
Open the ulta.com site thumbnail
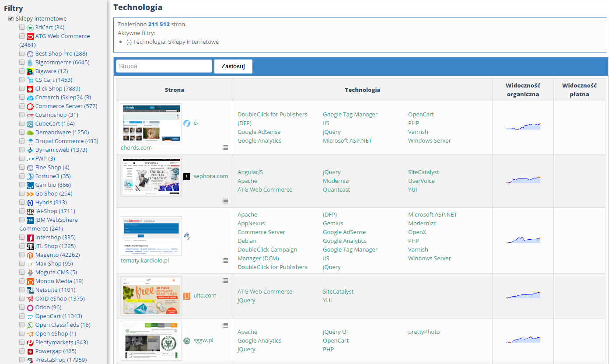151,296
